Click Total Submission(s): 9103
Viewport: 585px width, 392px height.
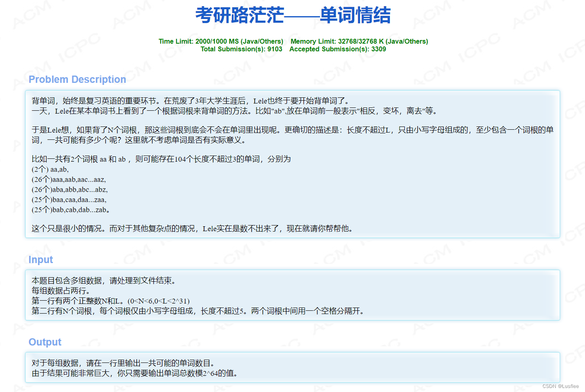(x=241, y=49)
